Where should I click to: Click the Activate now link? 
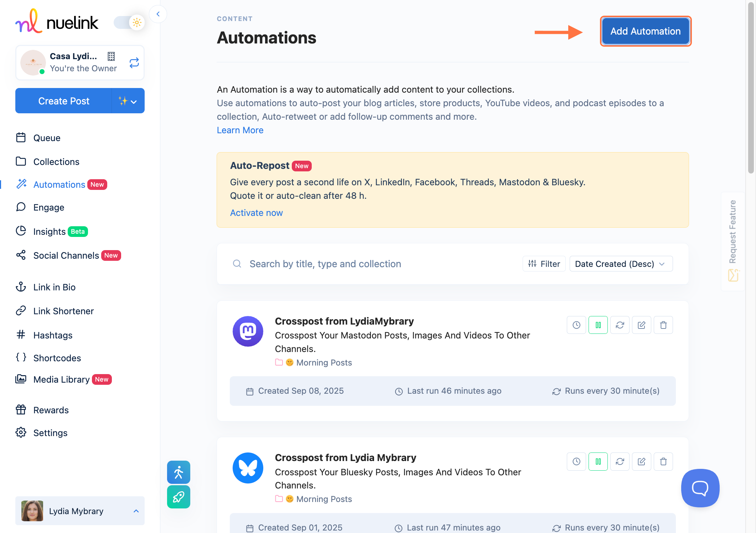tap(256, 213)
